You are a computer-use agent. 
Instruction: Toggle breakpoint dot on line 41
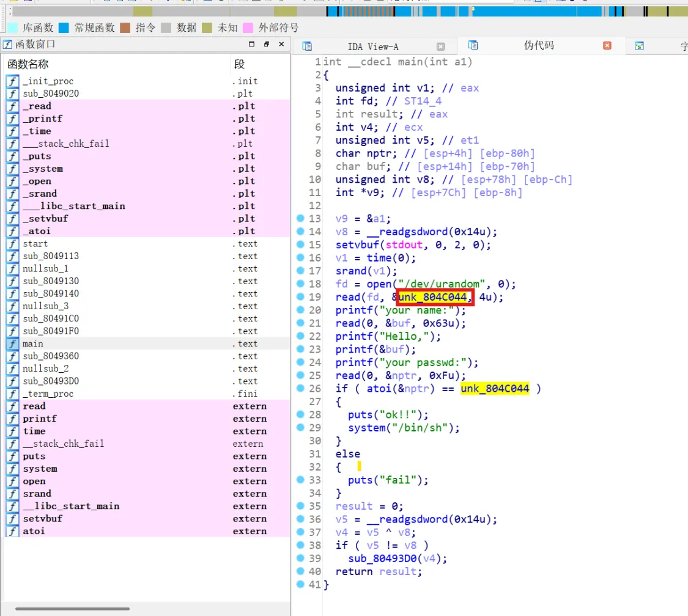300,584
